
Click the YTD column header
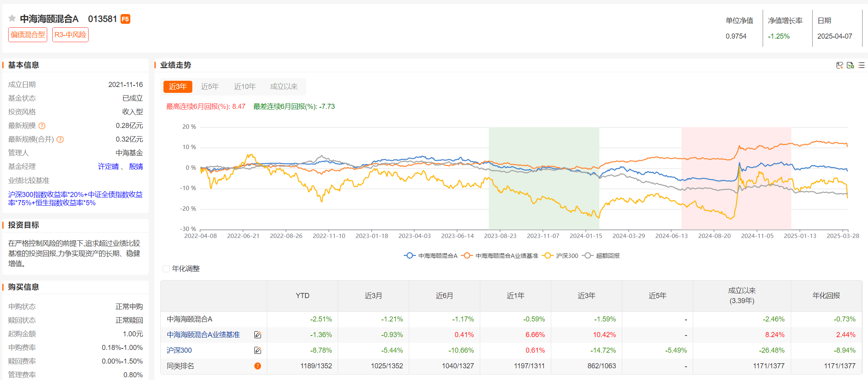[302, 296]
